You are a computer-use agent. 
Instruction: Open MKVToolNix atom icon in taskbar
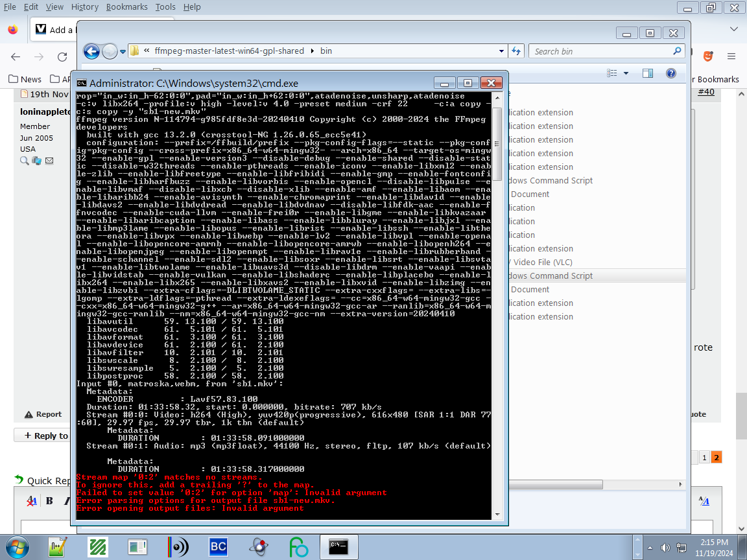259,547
